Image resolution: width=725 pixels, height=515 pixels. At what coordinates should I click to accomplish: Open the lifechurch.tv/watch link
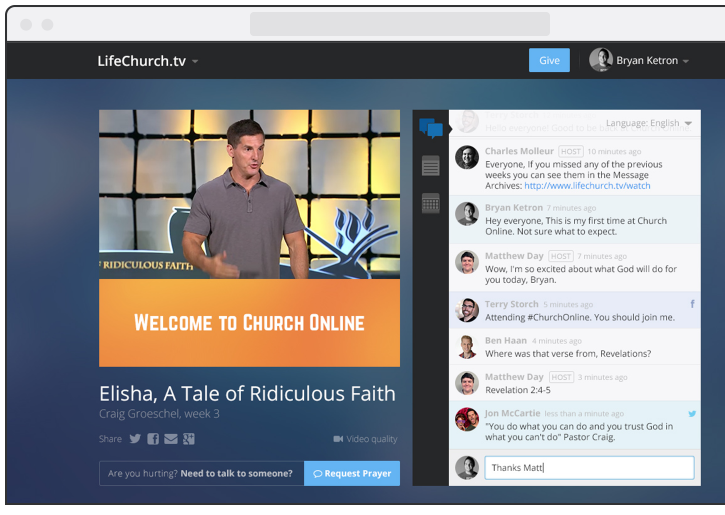(x=587, y=186)
